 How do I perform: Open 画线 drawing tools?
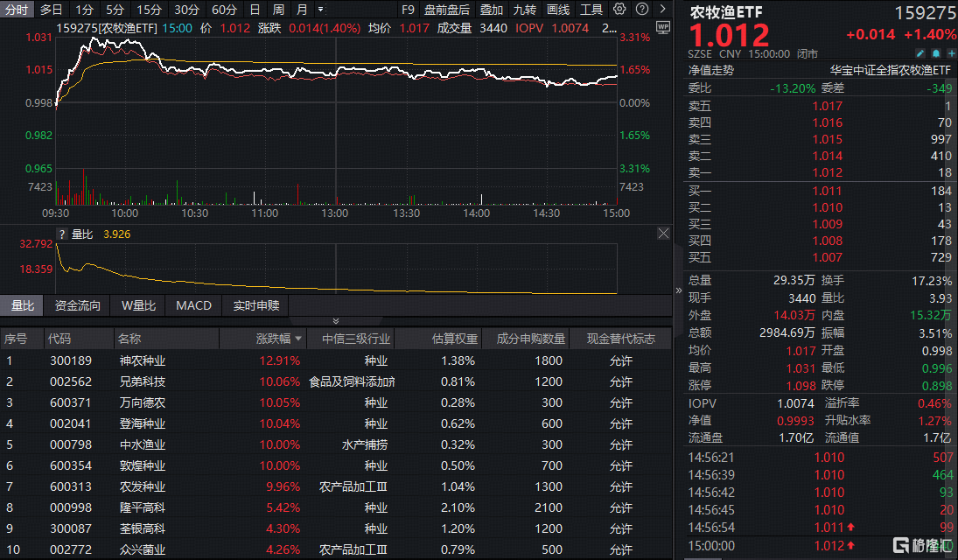[x=558, y=10]
